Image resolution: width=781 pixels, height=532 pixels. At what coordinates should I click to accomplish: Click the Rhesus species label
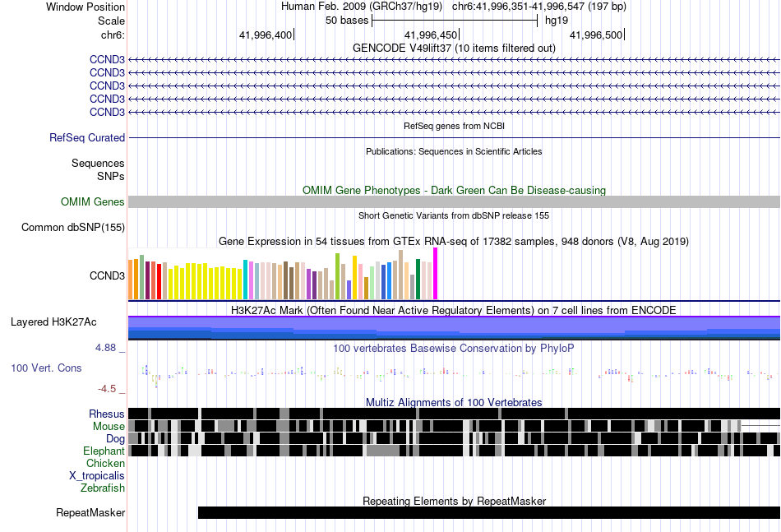coord(107,414)
